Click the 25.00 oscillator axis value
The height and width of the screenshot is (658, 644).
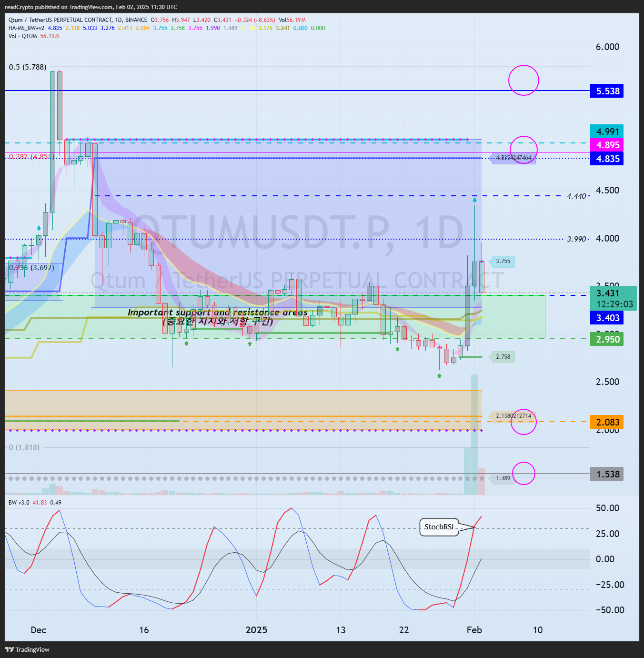(x=607, y=534)
